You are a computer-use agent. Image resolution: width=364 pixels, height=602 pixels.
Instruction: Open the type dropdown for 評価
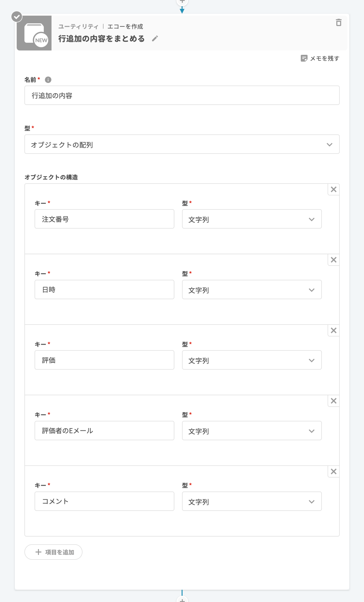point(252,360)
